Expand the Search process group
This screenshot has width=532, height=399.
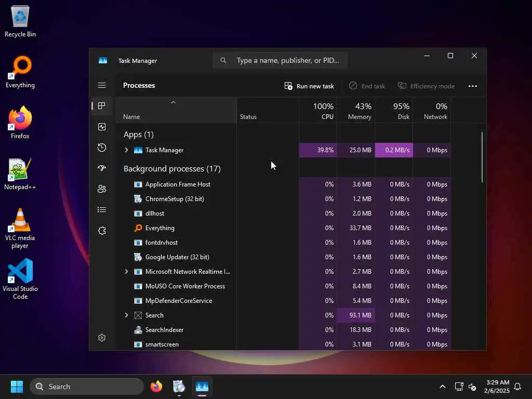(126, 315)
